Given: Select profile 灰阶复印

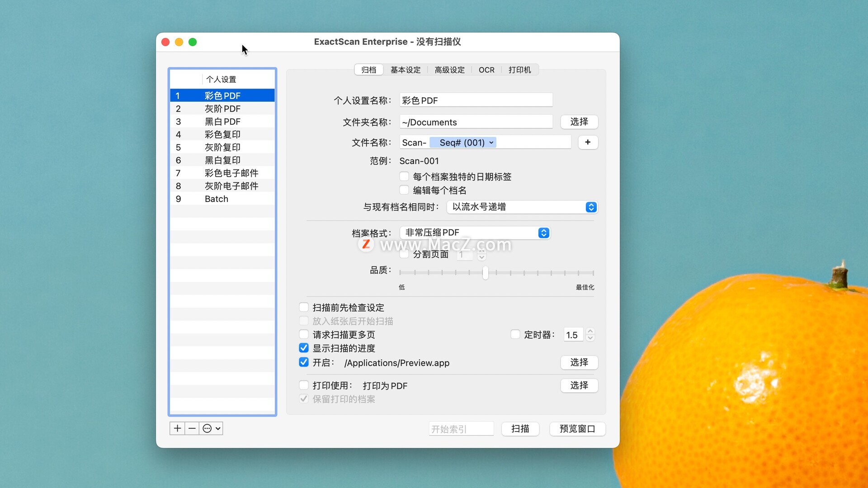Looking at the screenshot, I should (x=222, y=147).
